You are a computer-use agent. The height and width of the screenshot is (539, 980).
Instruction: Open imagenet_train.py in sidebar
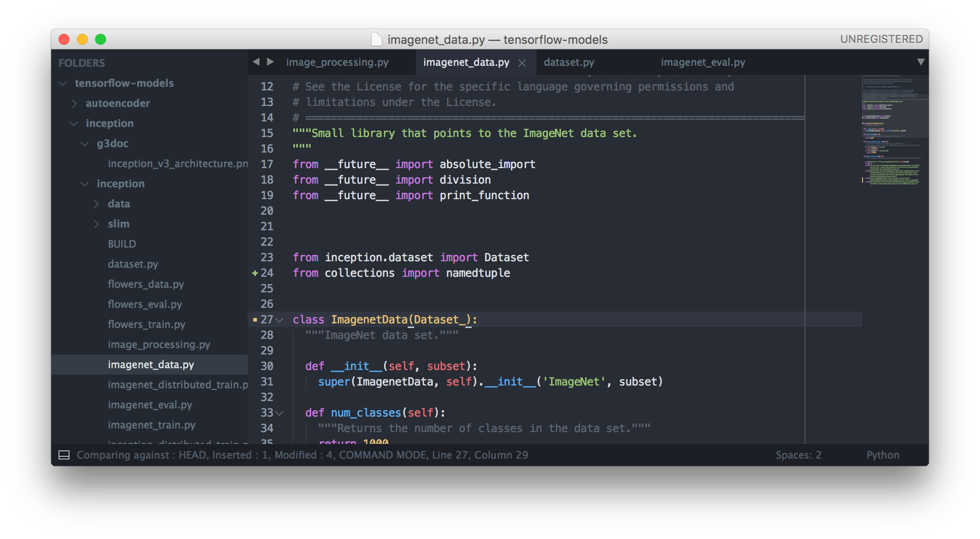click(x=152, y=425)
